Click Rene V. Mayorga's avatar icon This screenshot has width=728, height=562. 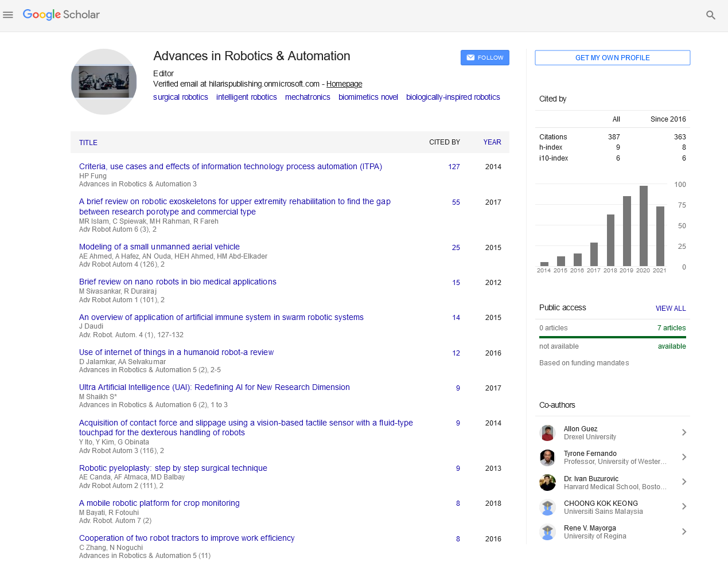point(547,532)
